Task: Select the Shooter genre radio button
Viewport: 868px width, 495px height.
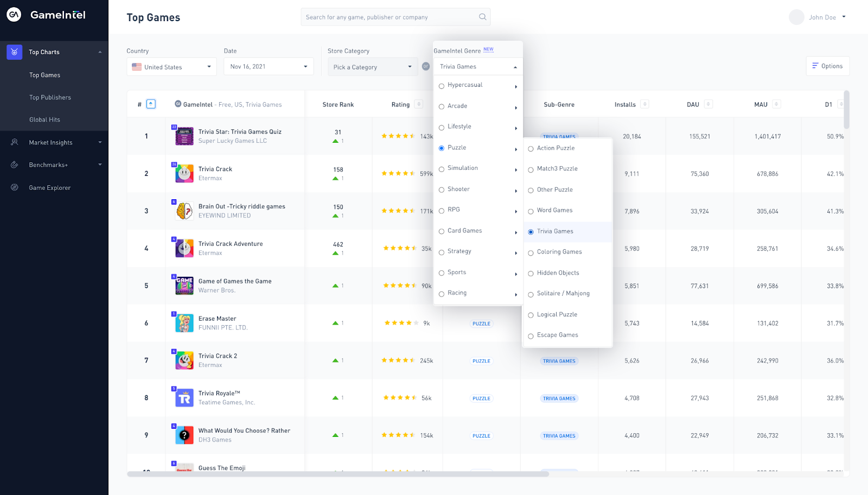Action: [442, 190]
